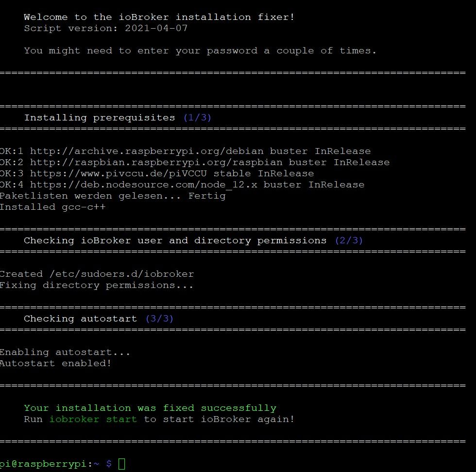Click the blue (3/3) step counter
The height and width of the screenshot is (472, 476).
(159, 319)
